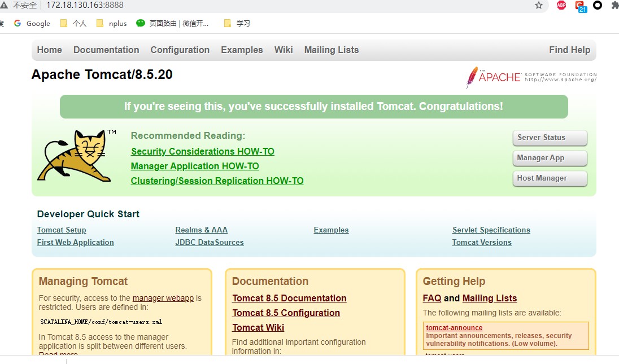
Task: Open the 学习 bookmark folder
Action: (237, 23)
